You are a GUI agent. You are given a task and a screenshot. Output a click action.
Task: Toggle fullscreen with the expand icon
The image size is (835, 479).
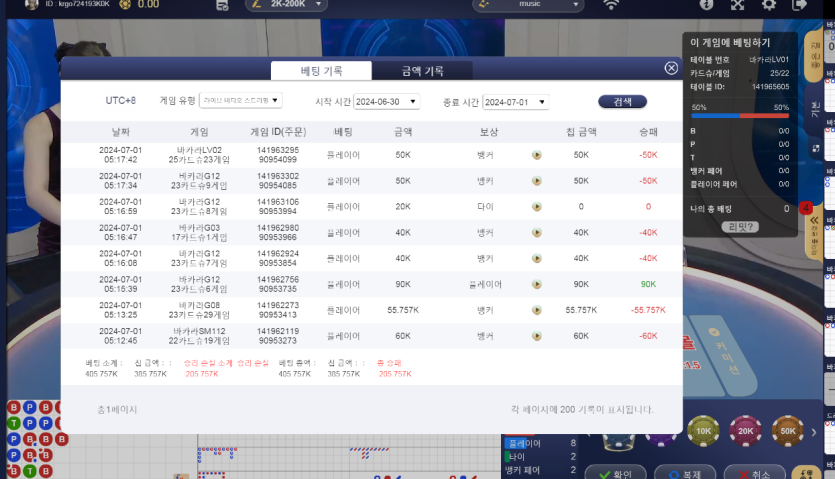point(738,5)
